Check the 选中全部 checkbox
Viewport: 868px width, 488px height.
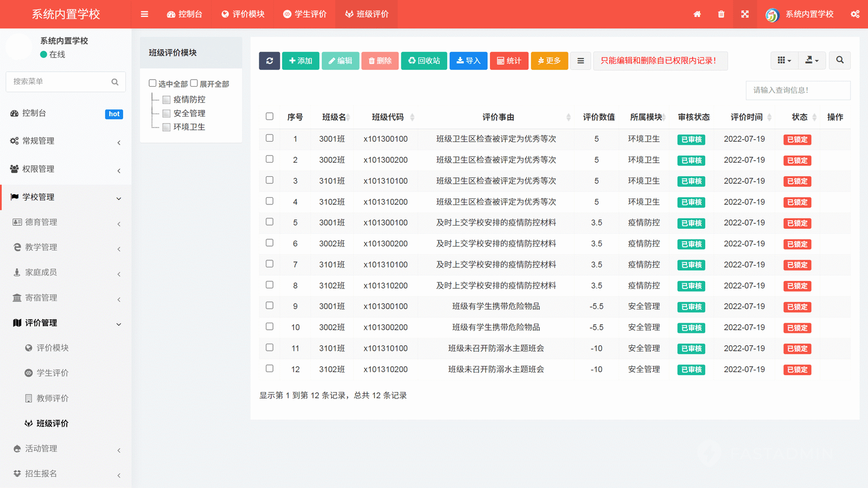click(153, 84)
